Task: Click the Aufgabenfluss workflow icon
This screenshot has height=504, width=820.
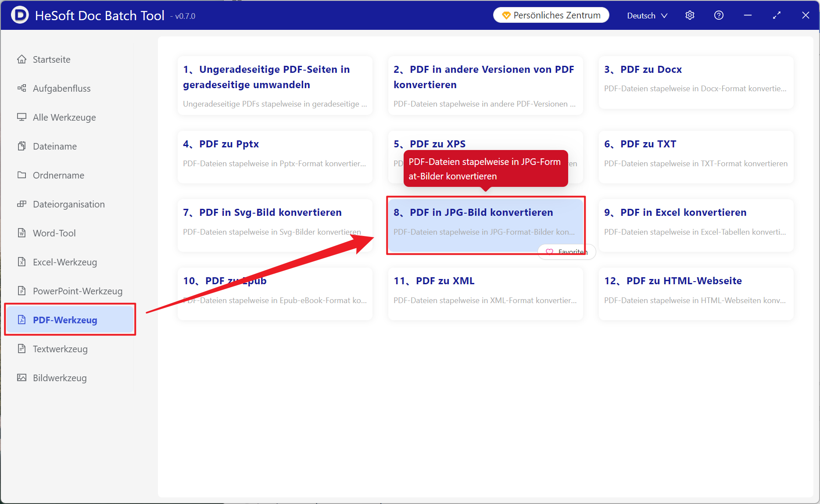Action: 21,88
